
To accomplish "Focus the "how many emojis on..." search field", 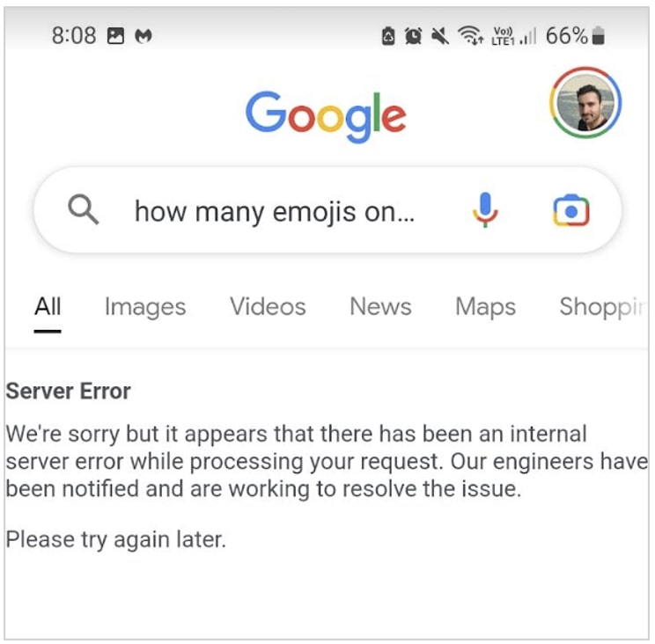I will coord(274,211).
